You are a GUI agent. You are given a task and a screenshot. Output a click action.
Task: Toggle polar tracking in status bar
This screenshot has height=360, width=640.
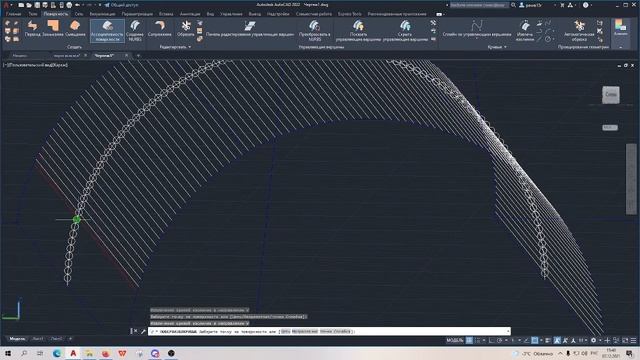tap(500, 340)
